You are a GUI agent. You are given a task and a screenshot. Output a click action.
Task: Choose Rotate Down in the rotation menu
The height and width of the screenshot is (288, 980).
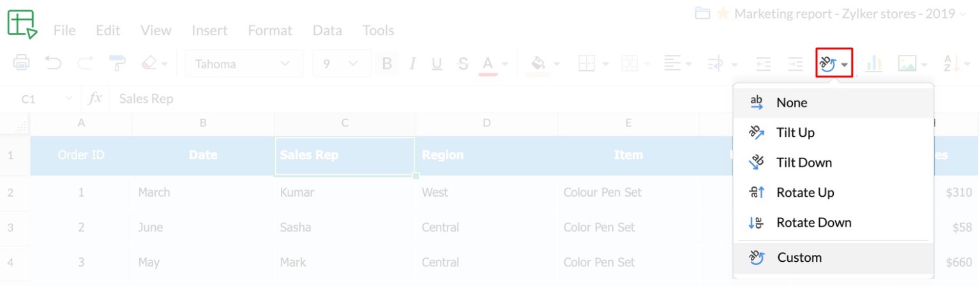[813, 223]
